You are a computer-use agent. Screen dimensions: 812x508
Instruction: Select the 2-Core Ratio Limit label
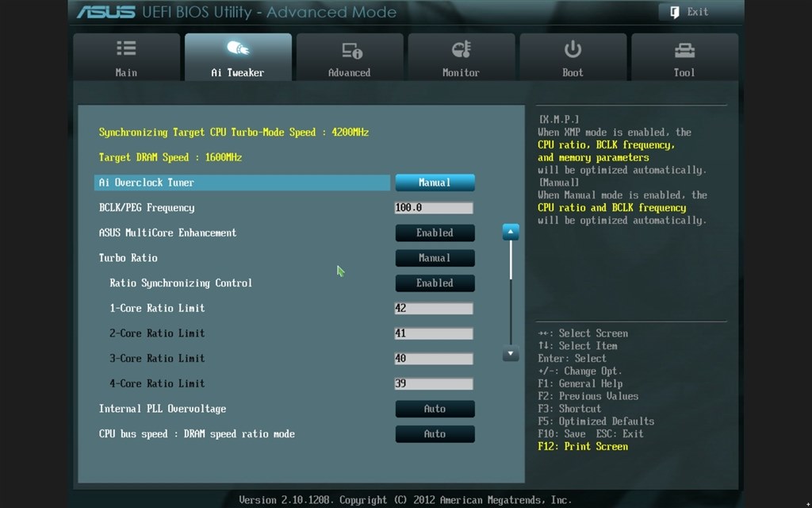[x=157, y=333]
